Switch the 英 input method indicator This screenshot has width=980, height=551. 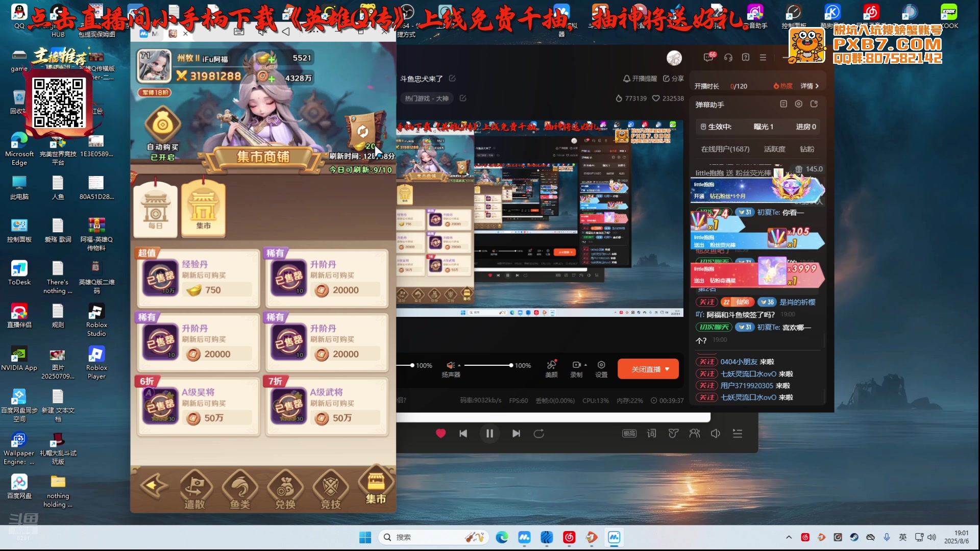click(903, 537)
